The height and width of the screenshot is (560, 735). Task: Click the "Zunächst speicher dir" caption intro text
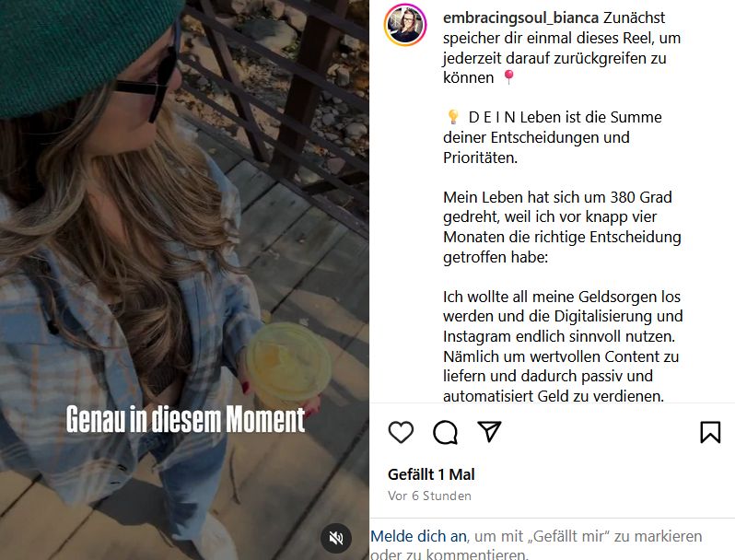[562, 48]
